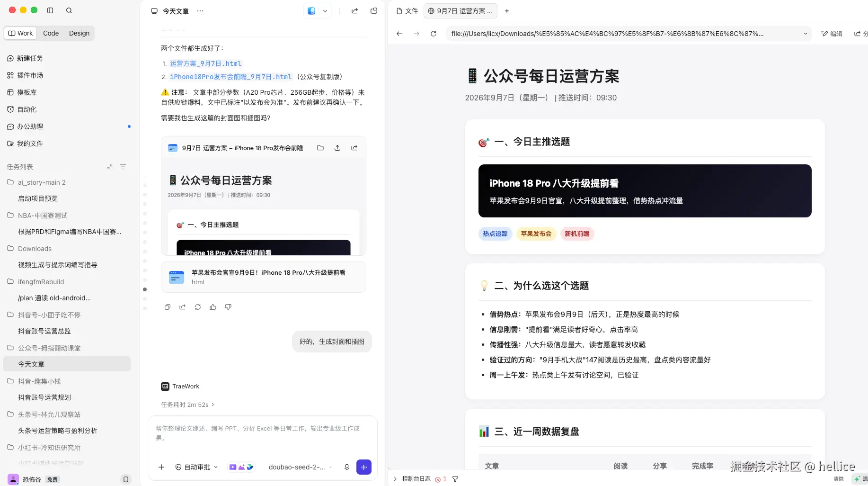
Task: Go back in the preview browser
Action: click(x=399, y=34)
